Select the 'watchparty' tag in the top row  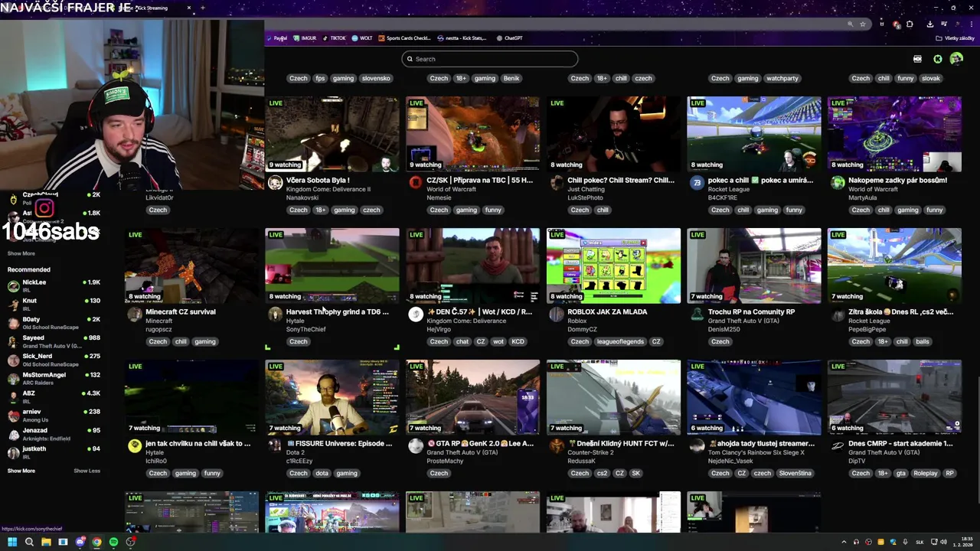782,78
